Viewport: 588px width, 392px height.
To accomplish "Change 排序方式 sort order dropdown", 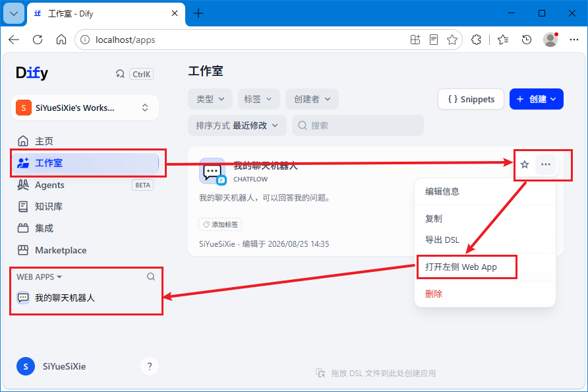I will click(237, 125).
